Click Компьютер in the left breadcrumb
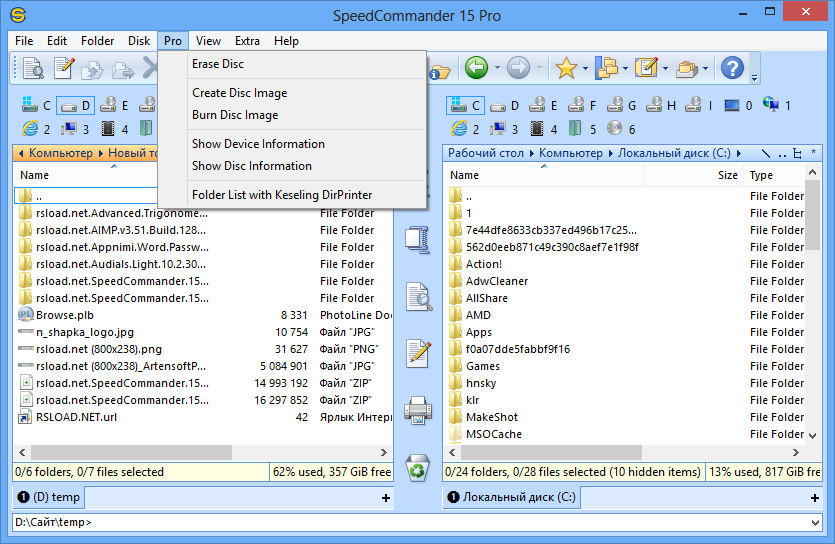This screenshot has width=835, height=544. point(61,153)
